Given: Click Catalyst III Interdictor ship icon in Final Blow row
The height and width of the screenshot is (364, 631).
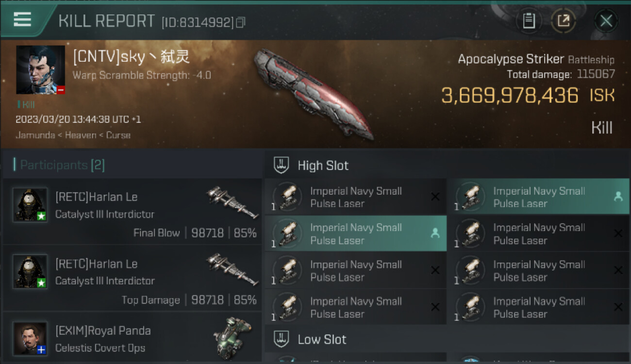Looking at the screenshot, I should 232,202.
